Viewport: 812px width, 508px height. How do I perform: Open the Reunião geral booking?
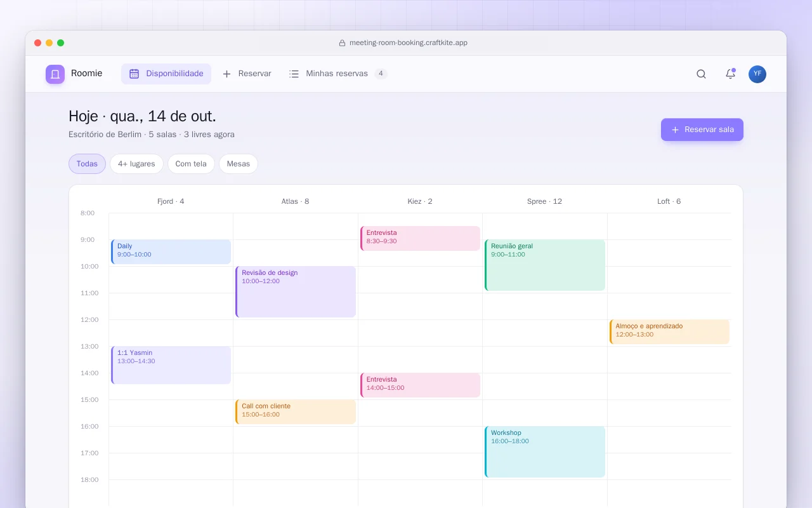[545, 265]
